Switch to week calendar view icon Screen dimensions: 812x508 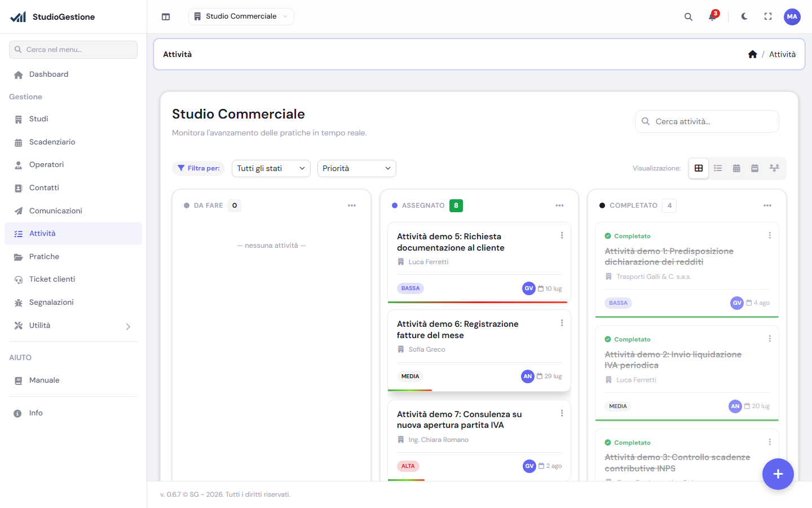coord(755,168)
